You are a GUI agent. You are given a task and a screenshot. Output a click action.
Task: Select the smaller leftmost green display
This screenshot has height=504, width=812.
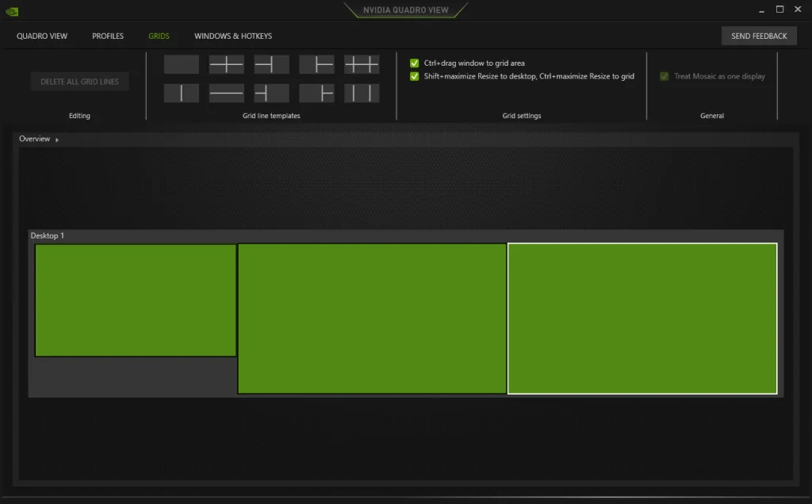coord(136,300)
